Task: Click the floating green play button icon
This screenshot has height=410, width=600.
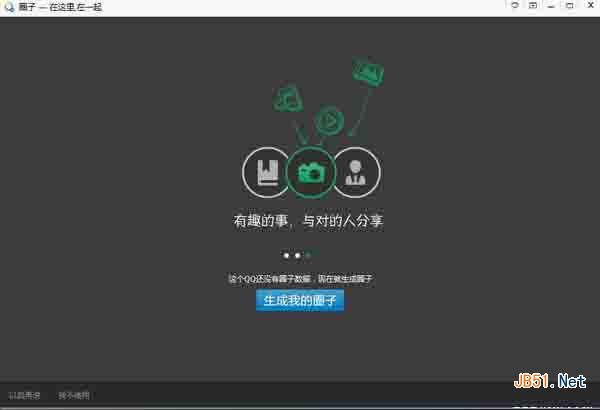Action: tap(329, 120)
